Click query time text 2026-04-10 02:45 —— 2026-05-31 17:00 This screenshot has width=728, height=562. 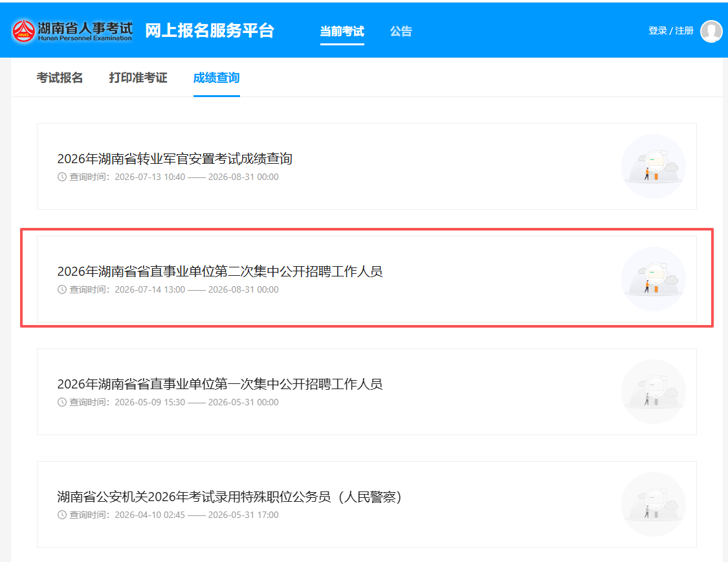pyautogui.click(x=196, y=515)
